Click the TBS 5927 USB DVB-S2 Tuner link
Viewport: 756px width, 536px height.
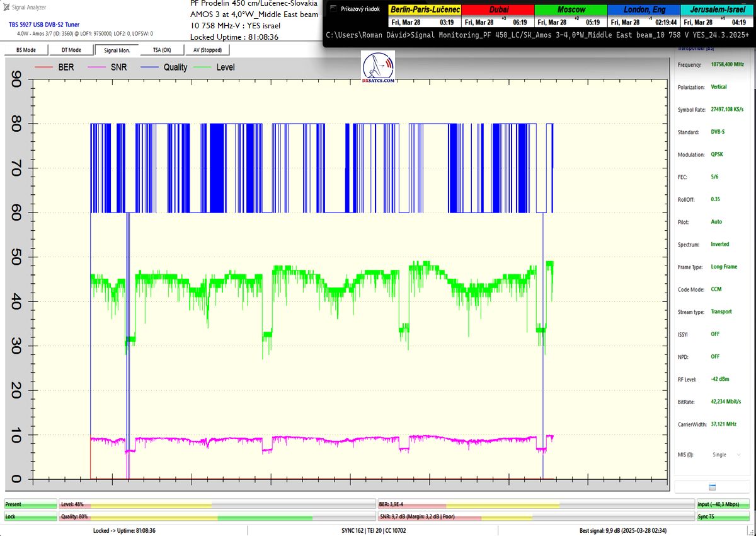[x=44, y=25]
